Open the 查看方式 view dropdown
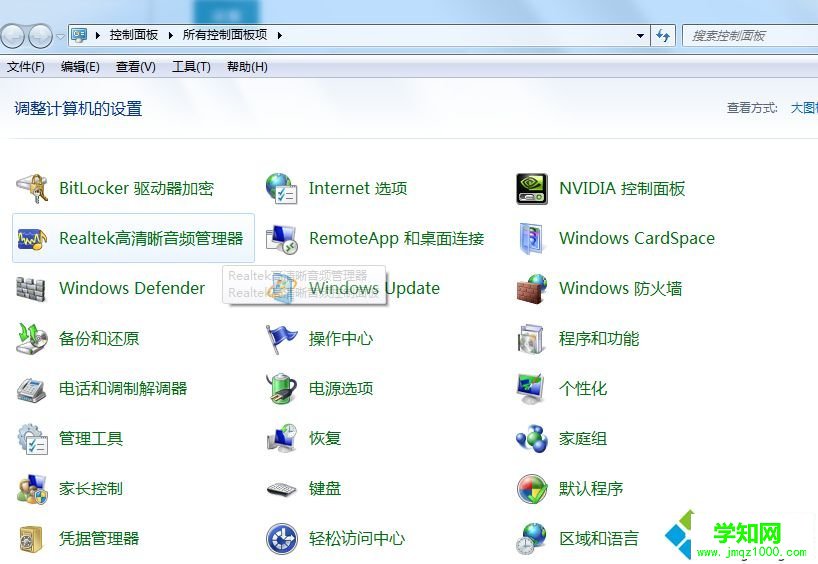Screen dimensions: 818x564 click(x=804, y=108)
